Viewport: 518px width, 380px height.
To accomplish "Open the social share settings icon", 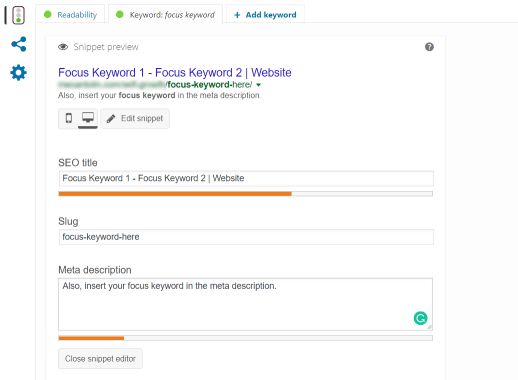I will pyautogui.click(x=19, y=44).
